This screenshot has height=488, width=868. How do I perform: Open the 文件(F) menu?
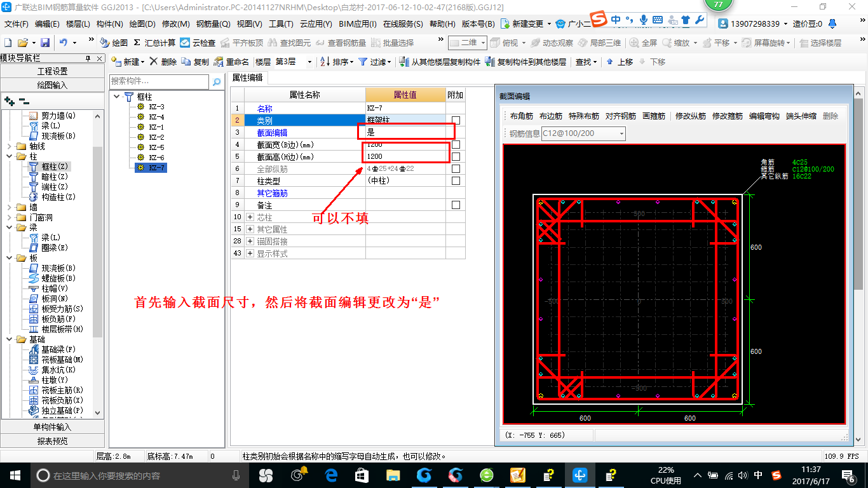(17, 24)
